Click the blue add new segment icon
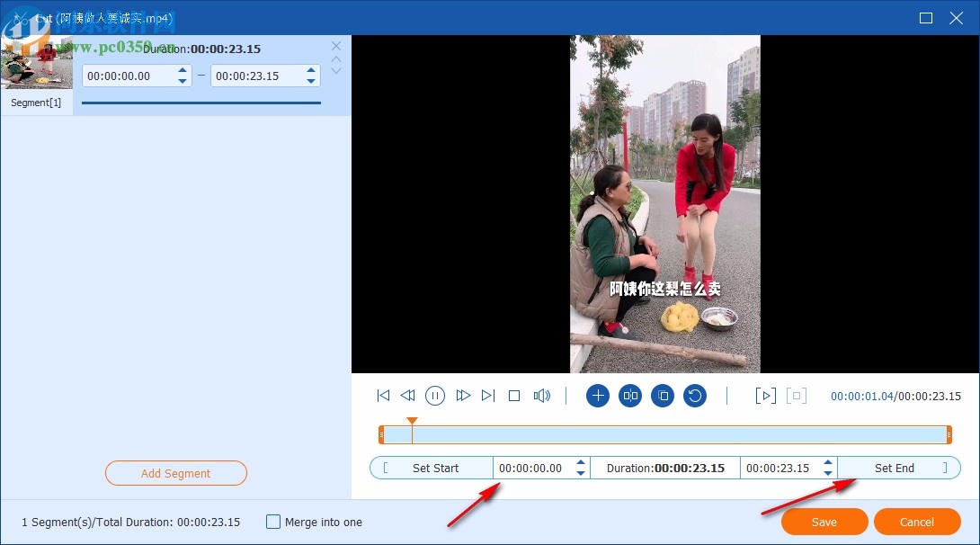980x545 pixels. click(x=598, y=396)
